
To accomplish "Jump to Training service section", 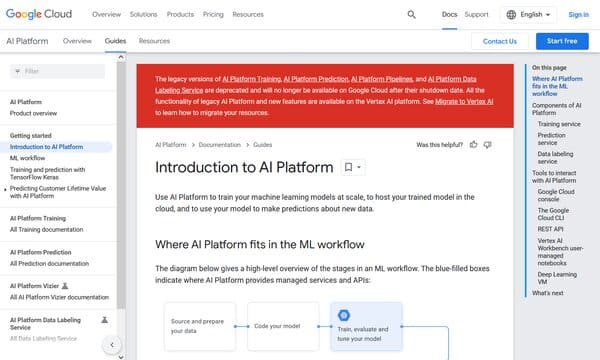I will coord(559,124).
